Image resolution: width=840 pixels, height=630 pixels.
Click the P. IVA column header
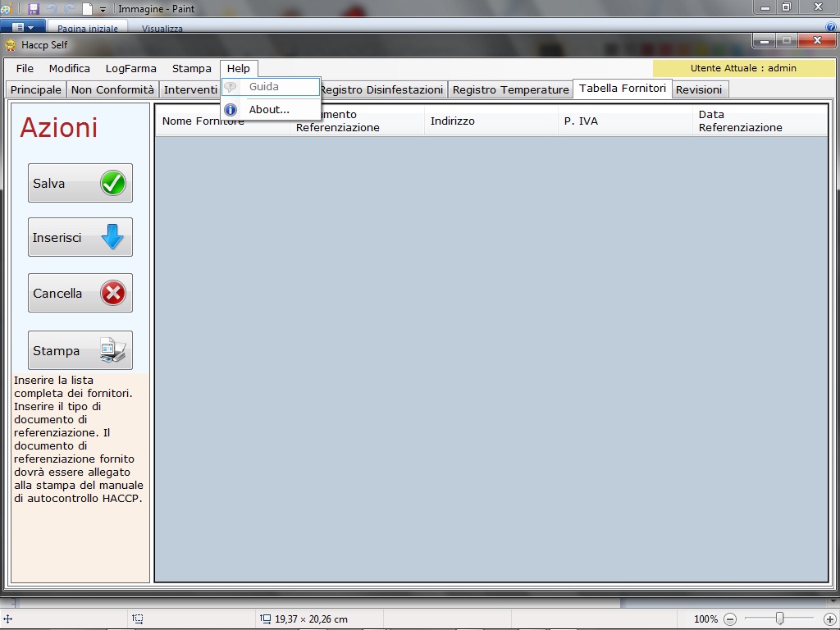coord(581,121)
